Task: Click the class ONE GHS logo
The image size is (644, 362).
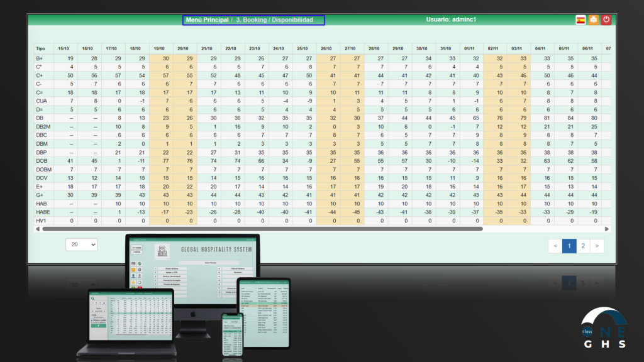Action: tap(603, 329)
